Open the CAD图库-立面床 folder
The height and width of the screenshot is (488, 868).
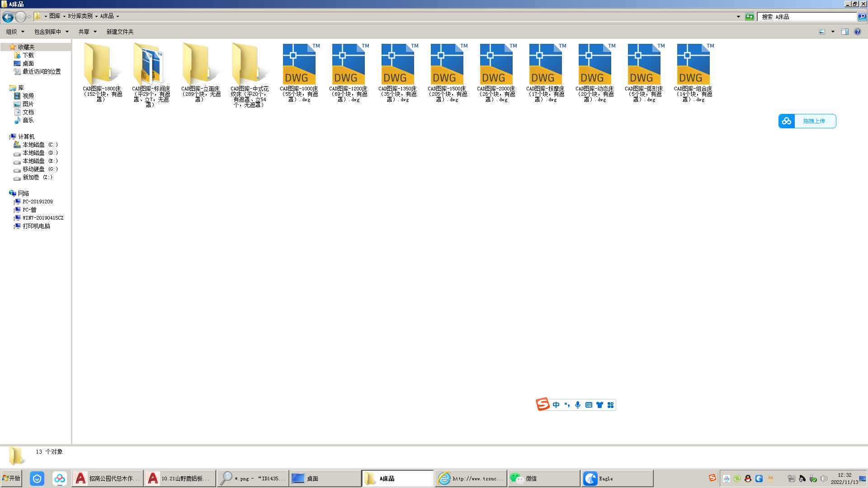click(x=201, y=72)
